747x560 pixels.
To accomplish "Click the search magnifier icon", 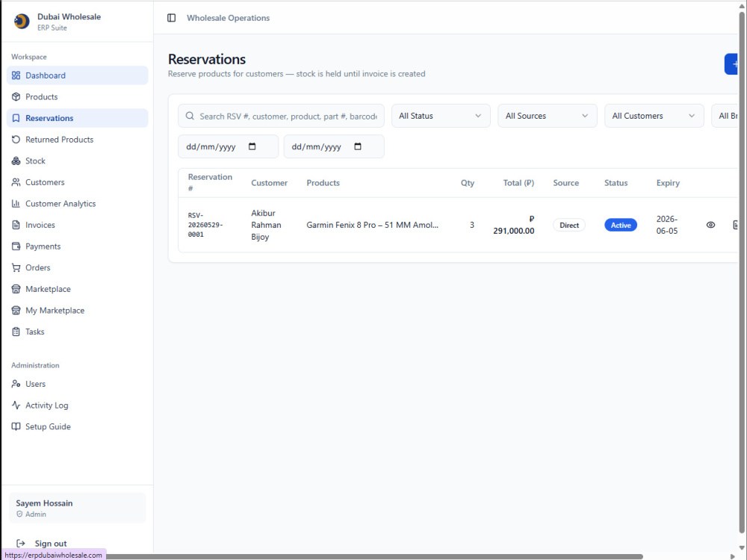I will point(190,116).
